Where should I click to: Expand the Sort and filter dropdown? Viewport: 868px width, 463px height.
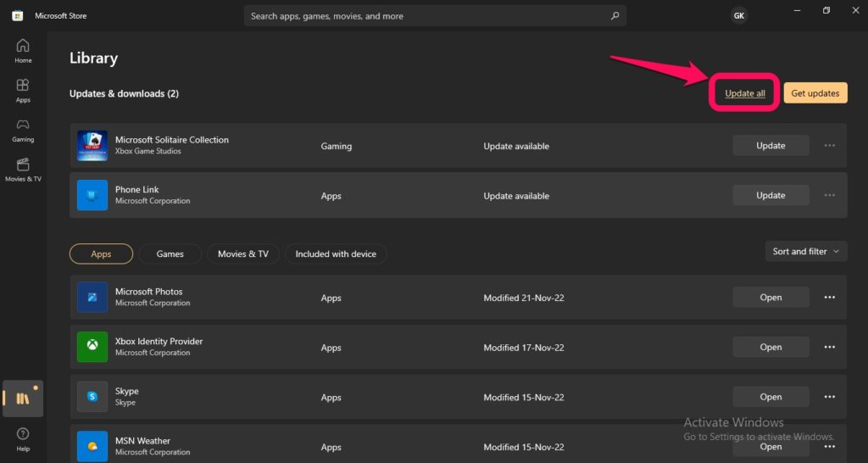(x=806, y=252)
